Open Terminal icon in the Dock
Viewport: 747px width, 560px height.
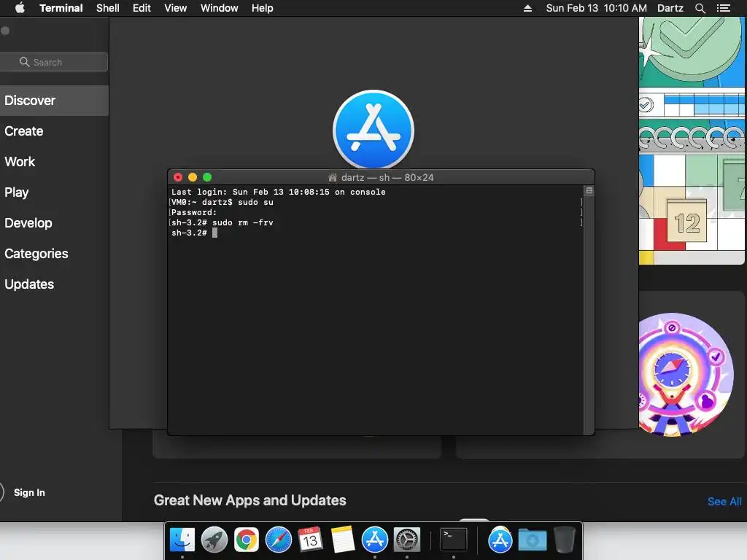[453, 540]
